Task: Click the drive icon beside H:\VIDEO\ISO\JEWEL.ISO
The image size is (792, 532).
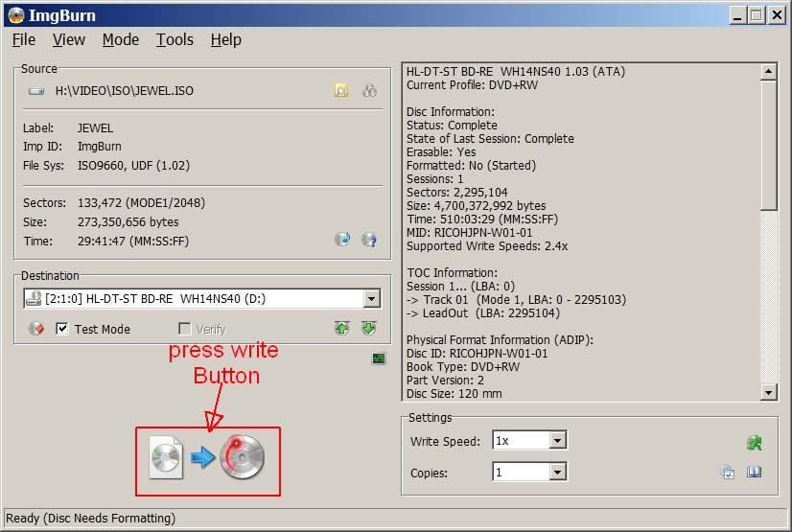Action: pyautogui.click(x=36, y=91)
